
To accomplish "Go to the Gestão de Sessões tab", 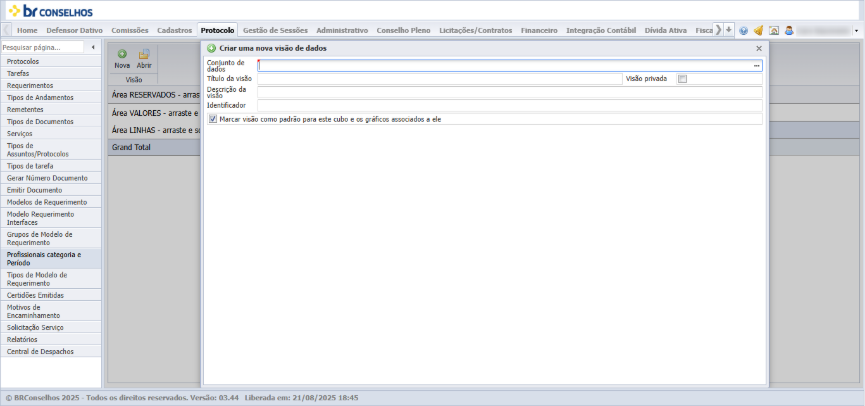I will click(275, 30).
